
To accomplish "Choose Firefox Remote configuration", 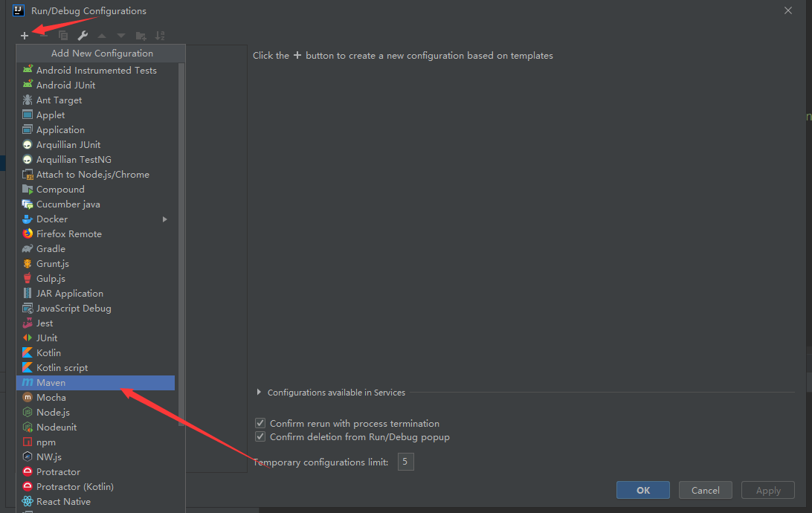I will (x=96, y=234).
